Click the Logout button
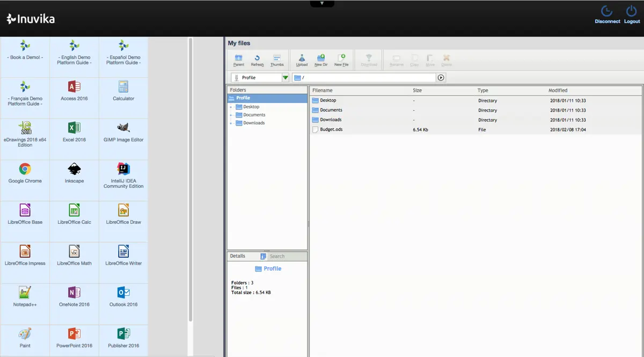 tap(632, 15)
